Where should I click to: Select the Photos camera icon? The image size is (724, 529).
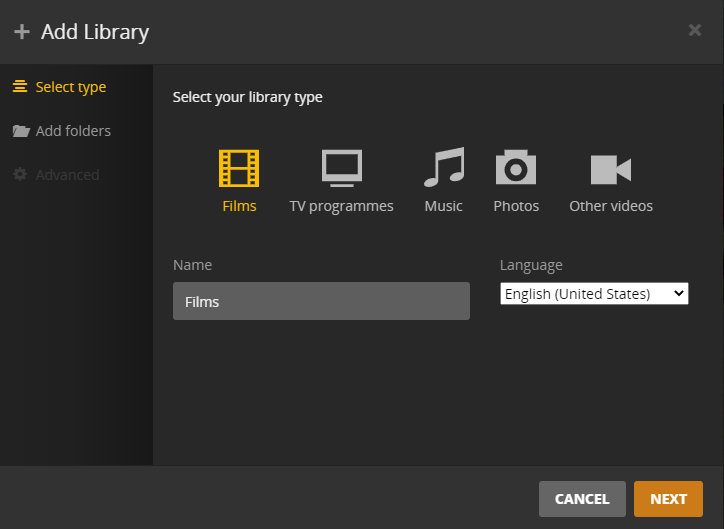516,167
